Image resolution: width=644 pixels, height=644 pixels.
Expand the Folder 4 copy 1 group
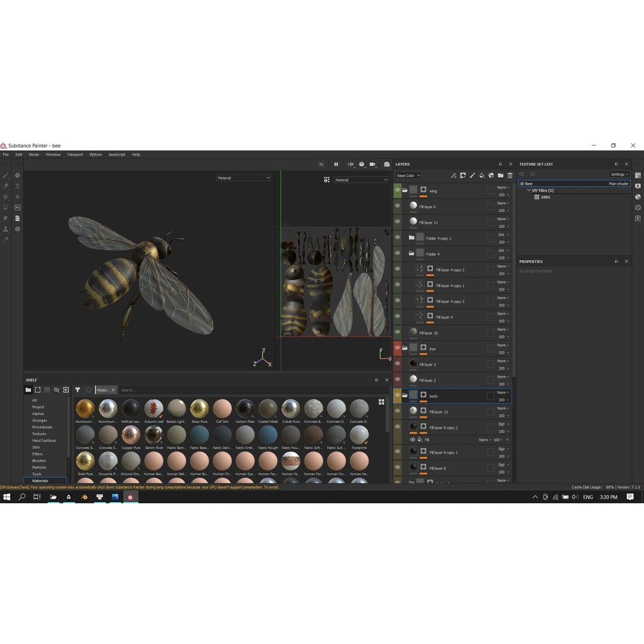pos(411,238)
